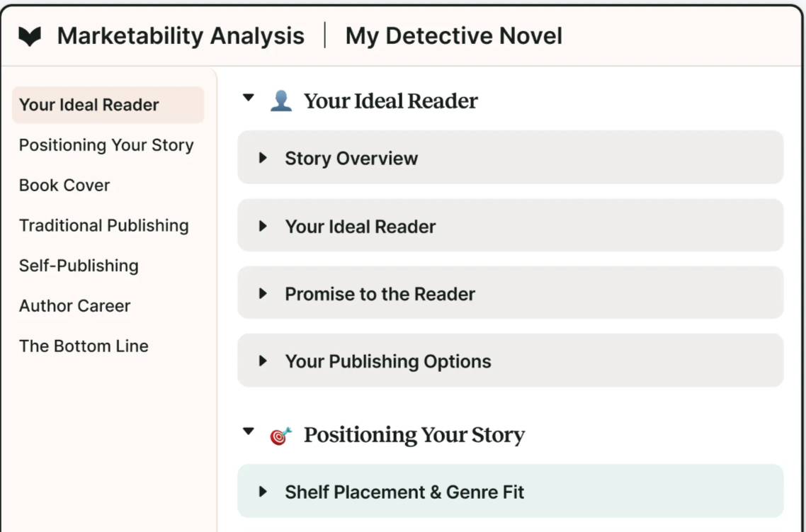The image size is (806, 532).
Task: Go to Positioning Your Story in sidebar
Action: point(106,145)
